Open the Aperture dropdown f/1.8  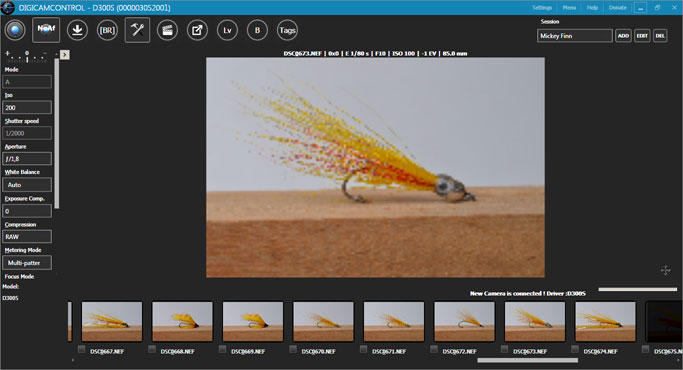click(27, 159)
